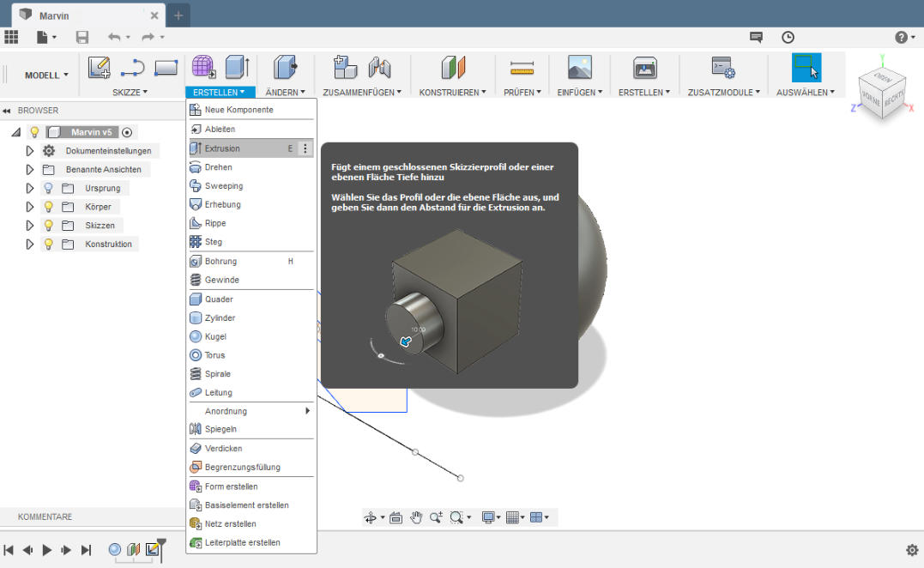The image size is (924, 568).
Task: Select Kugel in the Erstellen menu
Action: tap(251, 336)
